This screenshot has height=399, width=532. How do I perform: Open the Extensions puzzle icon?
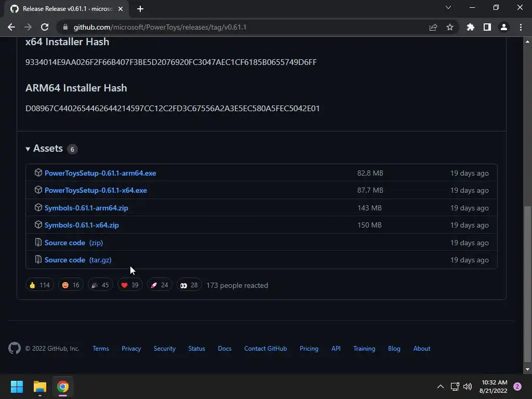click(471, 27)
